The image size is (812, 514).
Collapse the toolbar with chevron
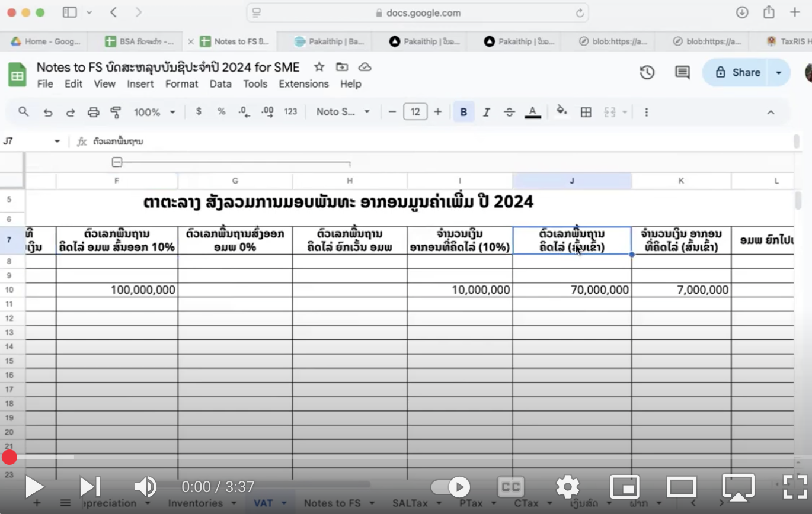tap(771, 112)
